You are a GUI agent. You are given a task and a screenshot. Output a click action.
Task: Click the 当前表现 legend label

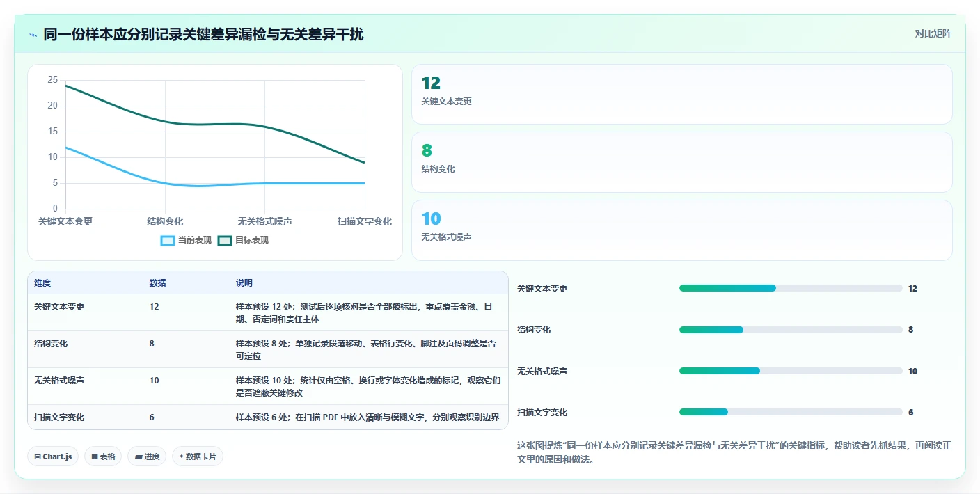(x=195, y=240)
